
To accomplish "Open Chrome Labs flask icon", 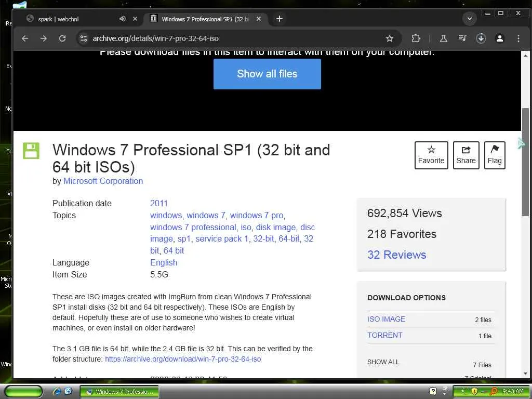I will (x=444, y=38).
